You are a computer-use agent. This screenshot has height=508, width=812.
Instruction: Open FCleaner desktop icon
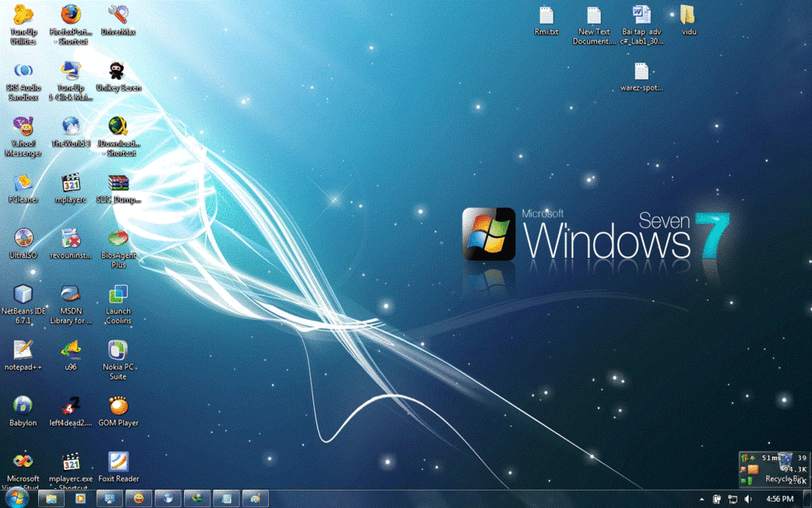[23, 187]
